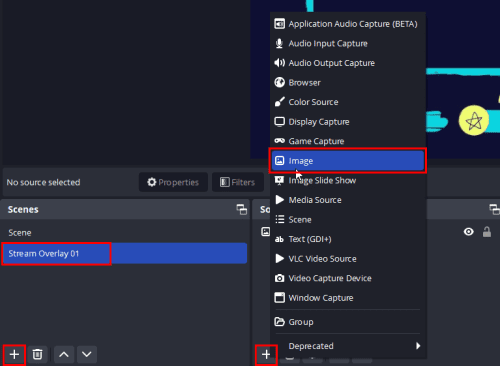
Task: Toggle source visibility eye icon
Action: (469, 232)
